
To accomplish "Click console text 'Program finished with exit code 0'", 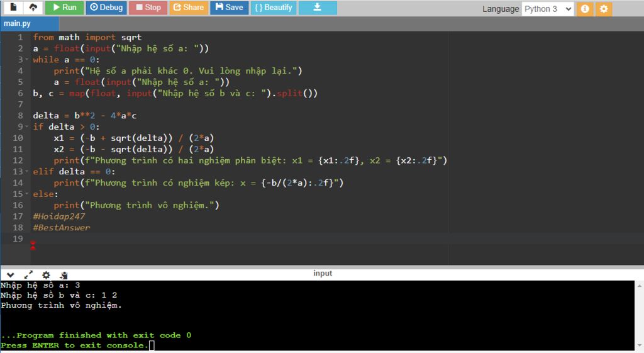I will [104, 335].
